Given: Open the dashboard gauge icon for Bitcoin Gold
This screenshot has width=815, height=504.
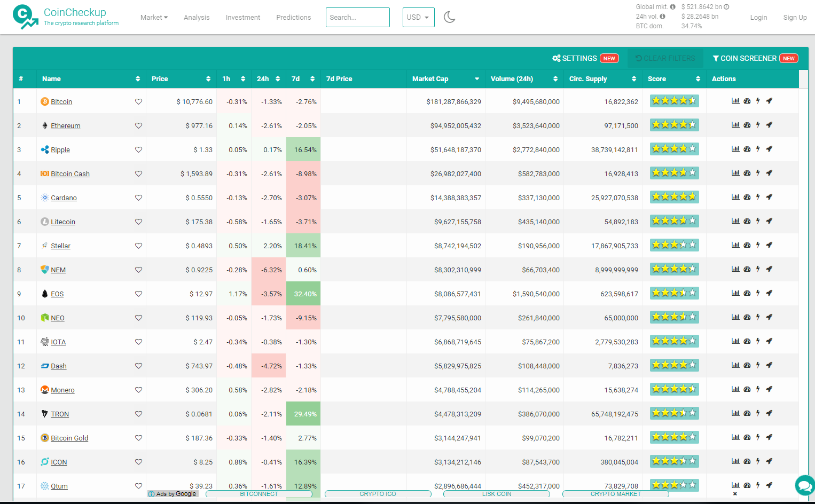Looking at the screenshot, I should pyautogui.click(x=747, y=437).
